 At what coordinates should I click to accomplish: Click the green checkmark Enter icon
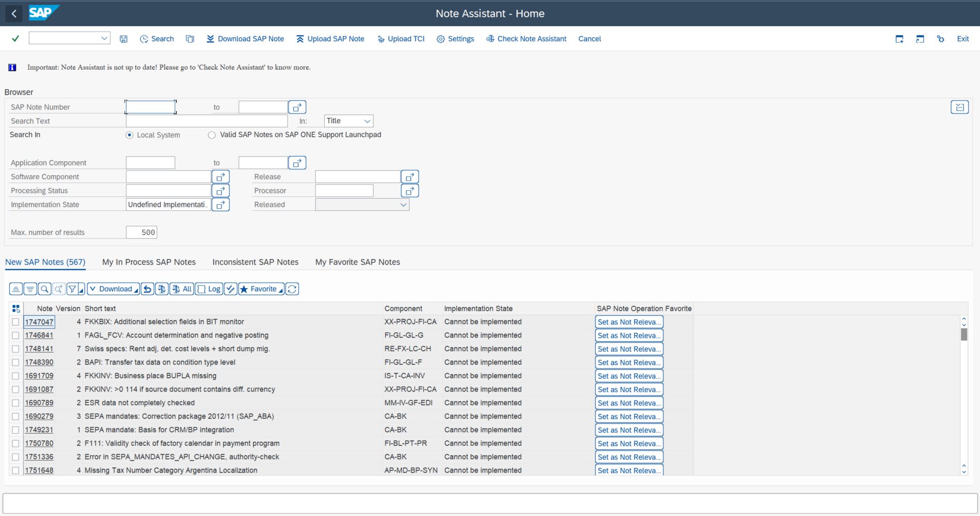pos(15,39)
